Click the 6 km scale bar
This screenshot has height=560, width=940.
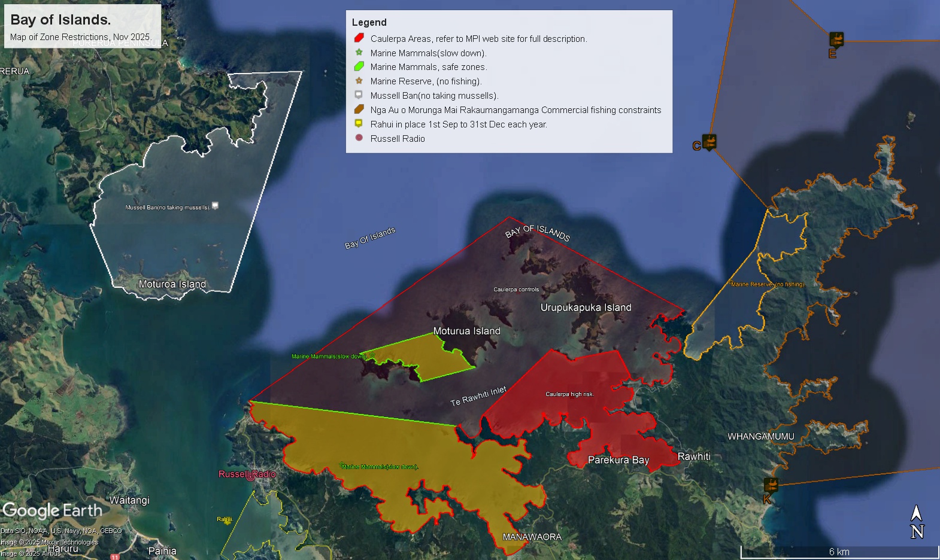coord(838,552)
